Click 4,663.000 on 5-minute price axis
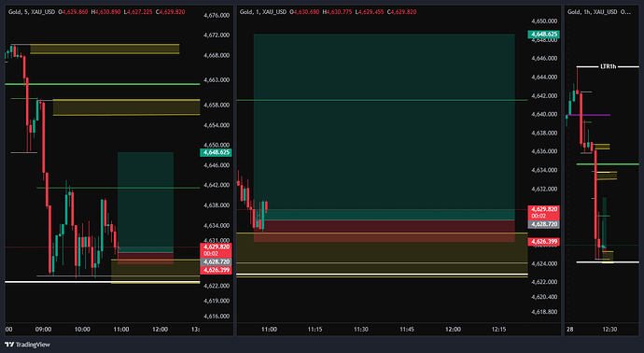644x353 pixels. click(217, 80)
